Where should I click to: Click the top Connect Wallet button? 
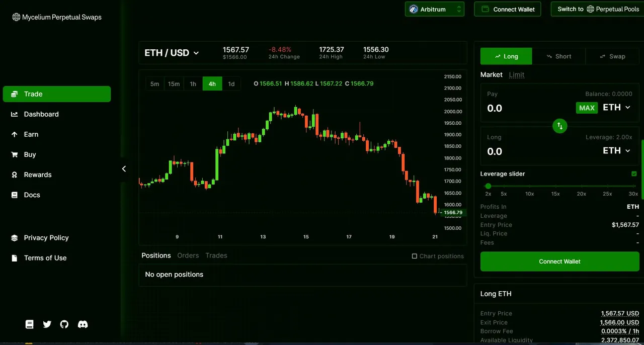(x=508, y=9)
